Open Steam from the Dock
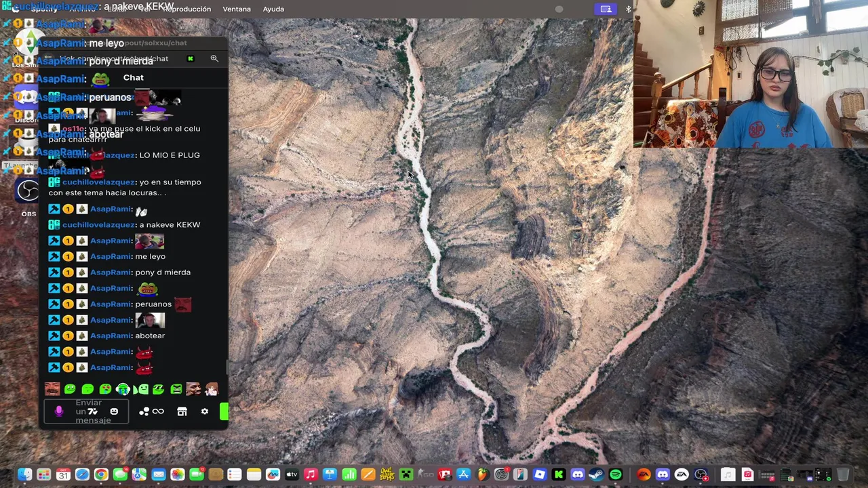Screen dimensions: 868x488 coord(597,474)
